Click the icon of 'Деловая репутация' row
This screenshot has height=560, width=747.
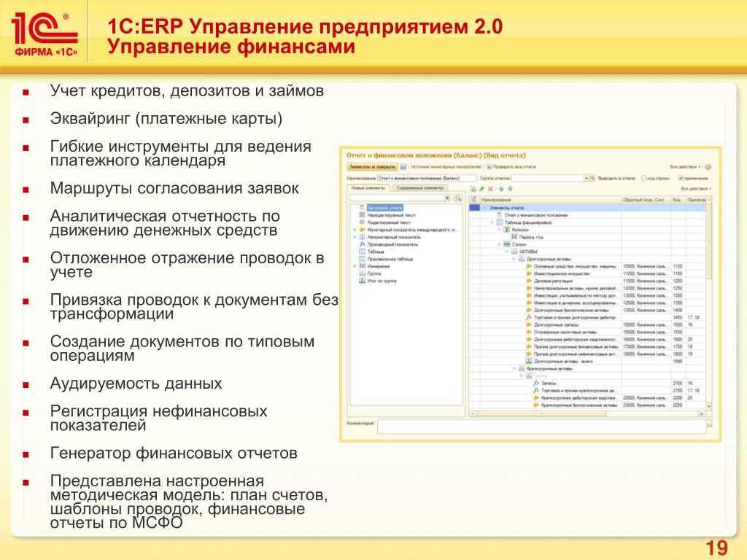(x=529, y=281)
